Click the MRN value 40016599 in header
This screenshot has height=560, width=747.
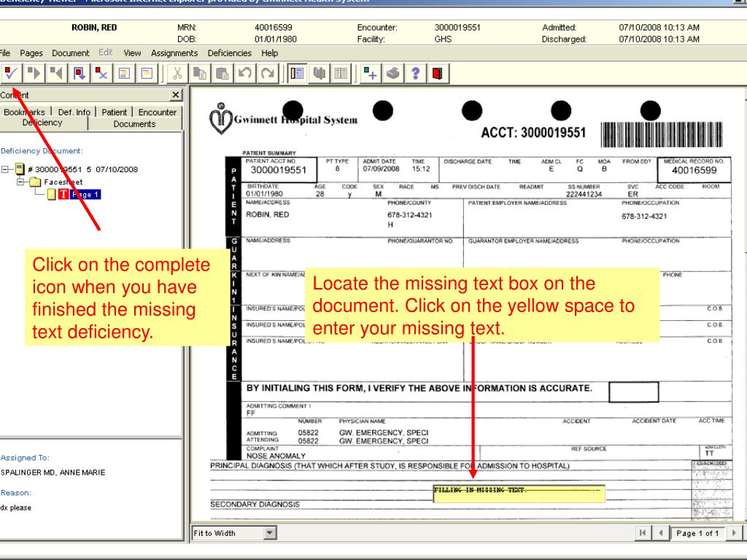[274, 28]
